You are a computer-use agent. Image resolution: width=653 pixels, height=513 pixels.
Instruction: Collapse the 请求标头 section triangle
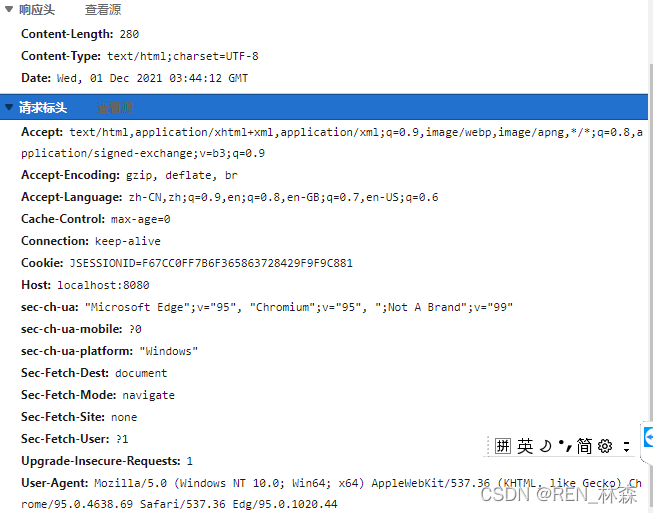[9, 107]
